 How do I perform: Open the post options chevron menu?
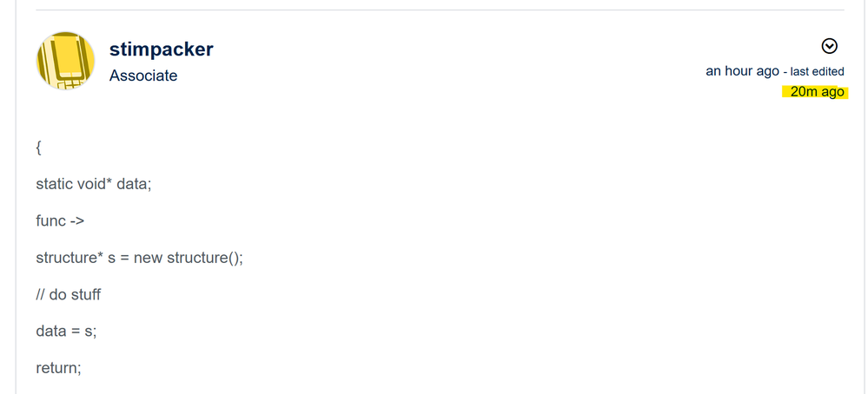click(x=829, y=46)
